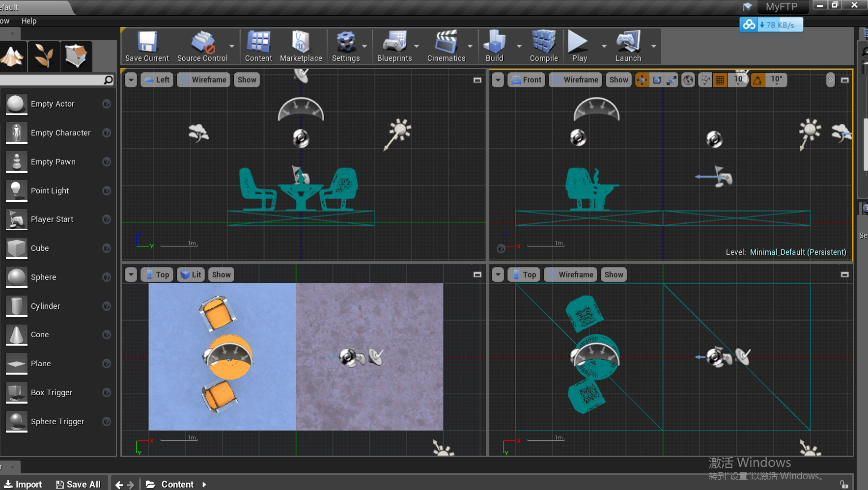Viewport: 868px width, 490px height.
Task: Compile the project
Action: (x=543, y=46)
